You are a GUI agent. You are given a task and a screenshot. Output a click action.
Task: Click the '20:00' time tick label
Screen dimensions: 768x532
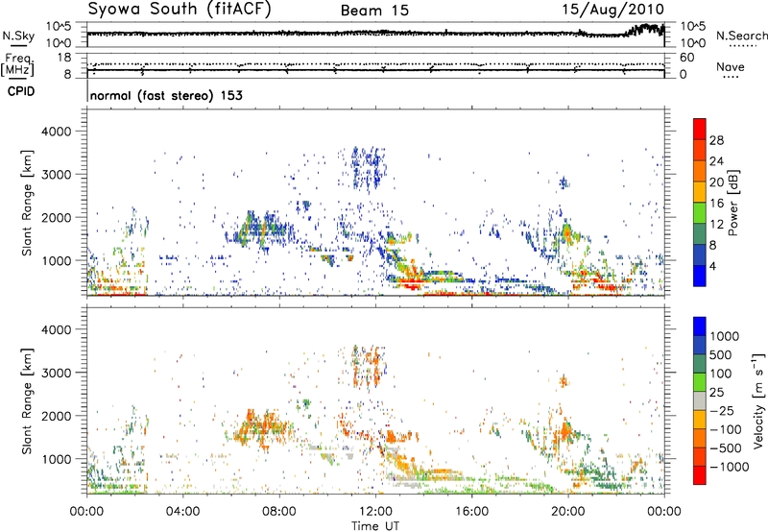click(568, 512)
